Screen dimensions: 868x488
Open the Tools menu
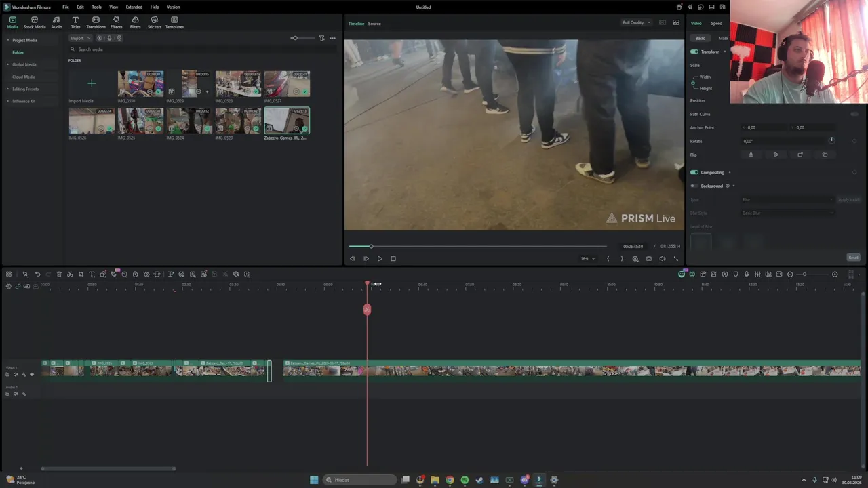pyautogui.click(x=97, y=7)
